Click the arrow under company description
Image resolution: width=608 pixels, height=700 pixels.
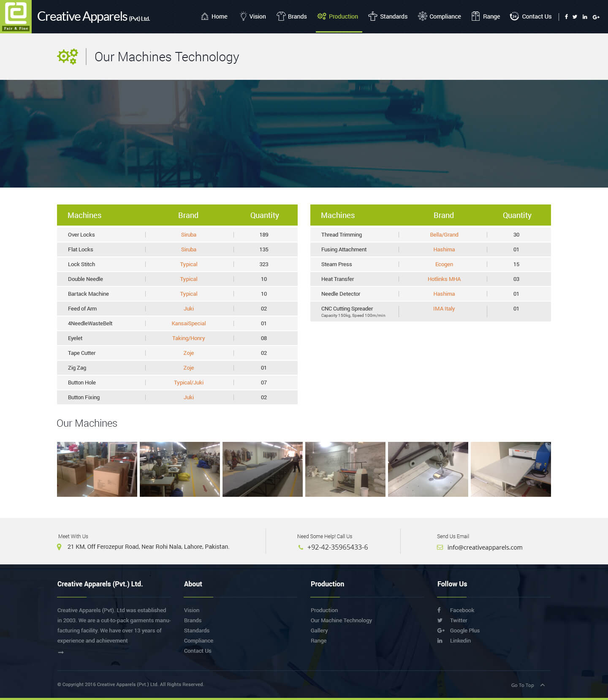tap(61, 652)
